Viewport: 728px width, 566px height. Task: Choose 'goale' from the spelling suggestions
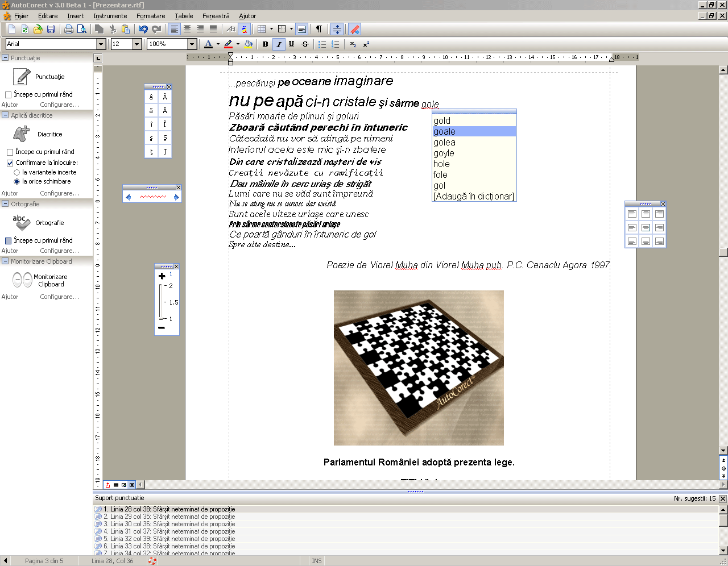click(x=444, y=131)
